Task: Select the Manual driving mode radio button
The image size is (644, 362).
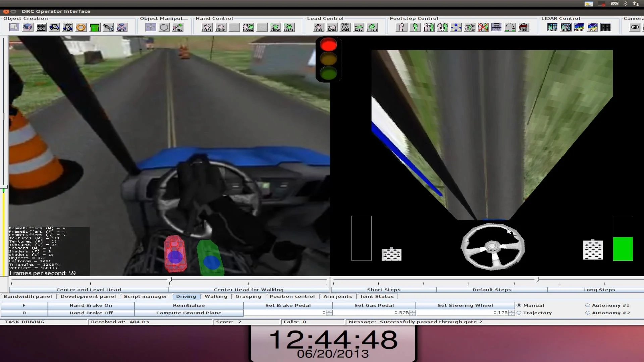Action: click(519, 305)
